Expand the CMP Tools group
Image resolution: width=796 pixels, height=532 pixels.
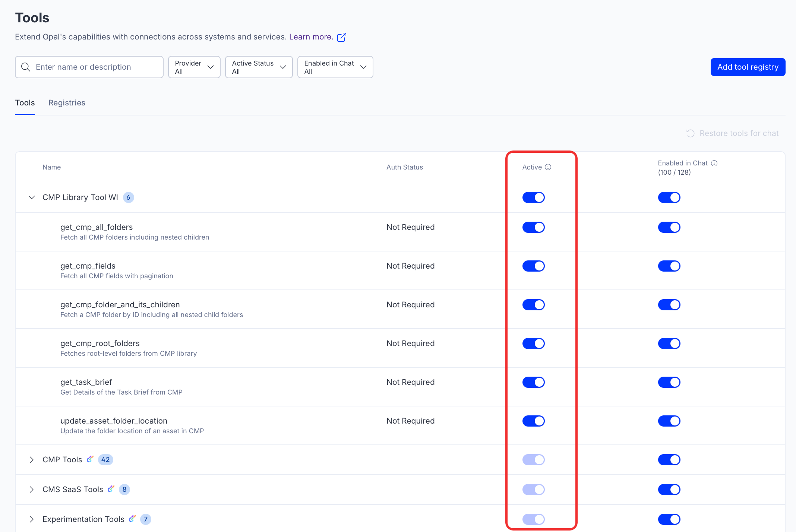(32, 460)
